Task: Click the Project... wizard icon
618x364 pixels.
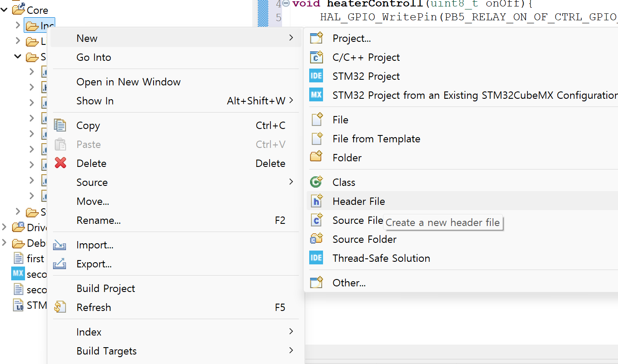Action: point(316,38)
